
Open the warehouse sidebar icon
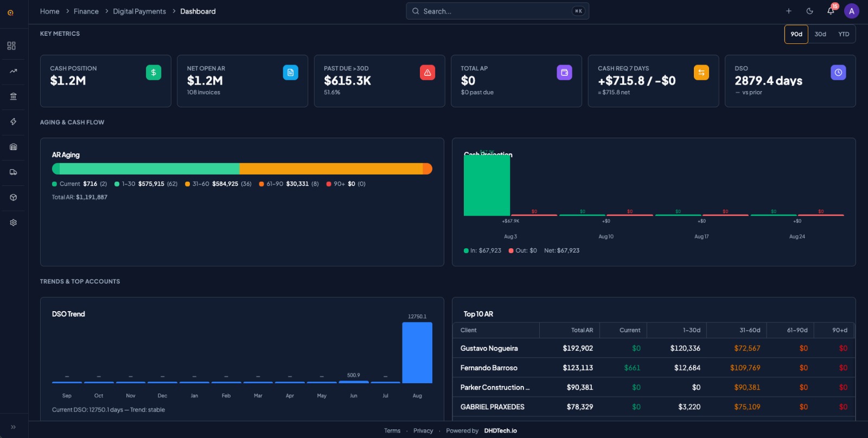[13, 147]
